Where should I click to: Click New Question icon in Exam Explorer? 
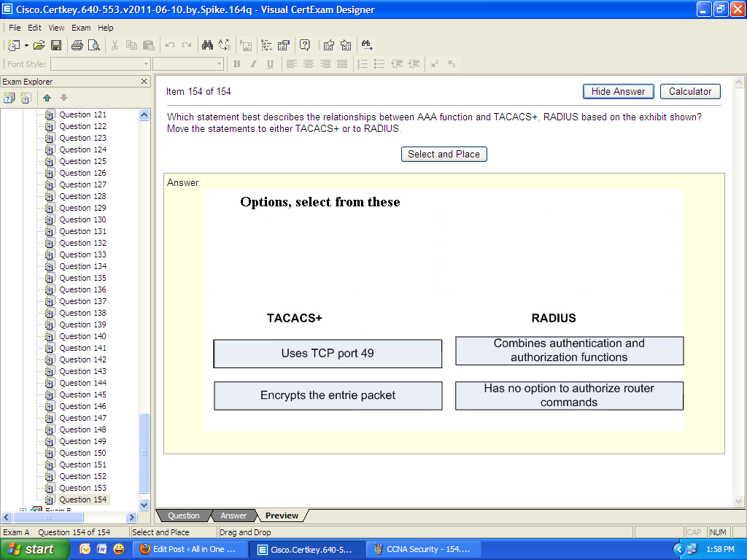[x=26, y=98]
